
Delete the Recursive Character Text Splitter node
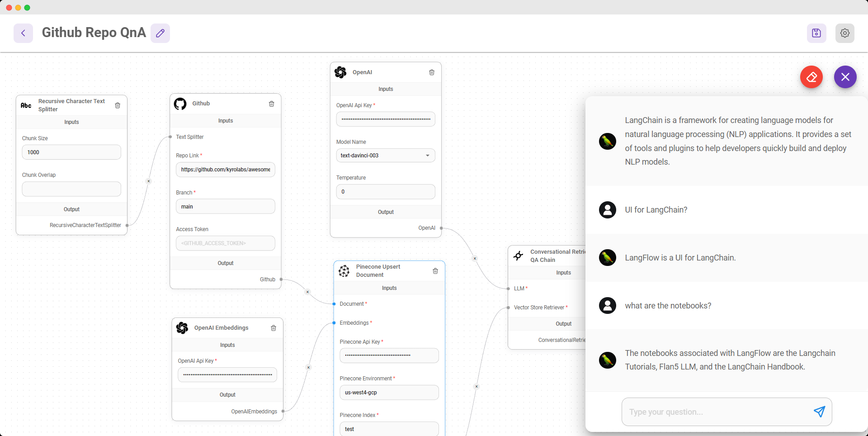click(118, 105)
